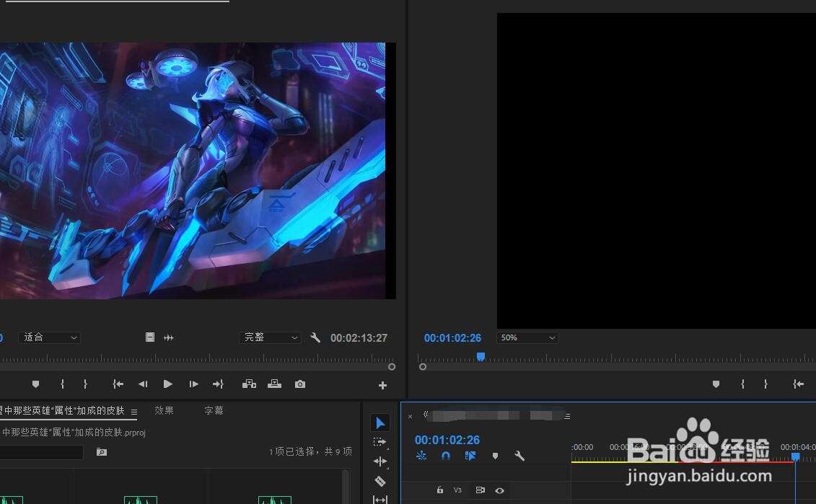816x504 pixels.
Task: Select Drag Audio Only waveform icon
Action: tap(169, 337)
